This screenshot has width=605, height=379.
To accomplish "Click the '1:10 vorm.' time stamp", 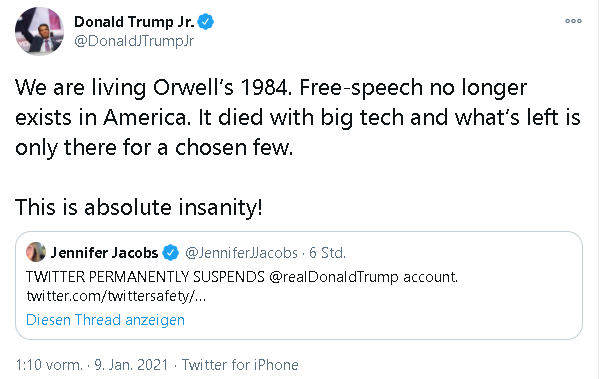I will pos(49,365).
